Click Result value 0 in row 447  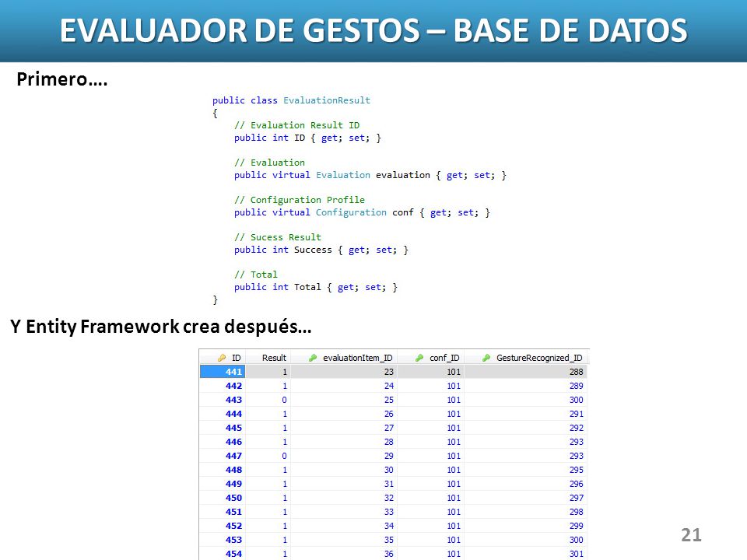[285, 456]
